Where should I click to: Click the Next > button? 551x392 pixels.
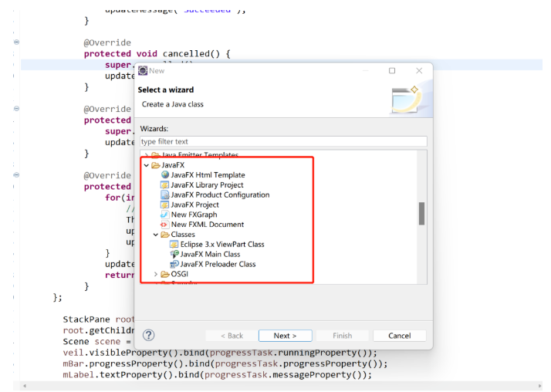tap(286, 336)
